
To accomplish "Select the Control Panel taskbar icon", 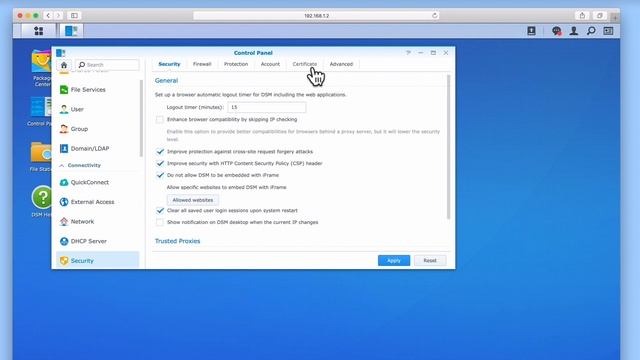I will point(71,31).
